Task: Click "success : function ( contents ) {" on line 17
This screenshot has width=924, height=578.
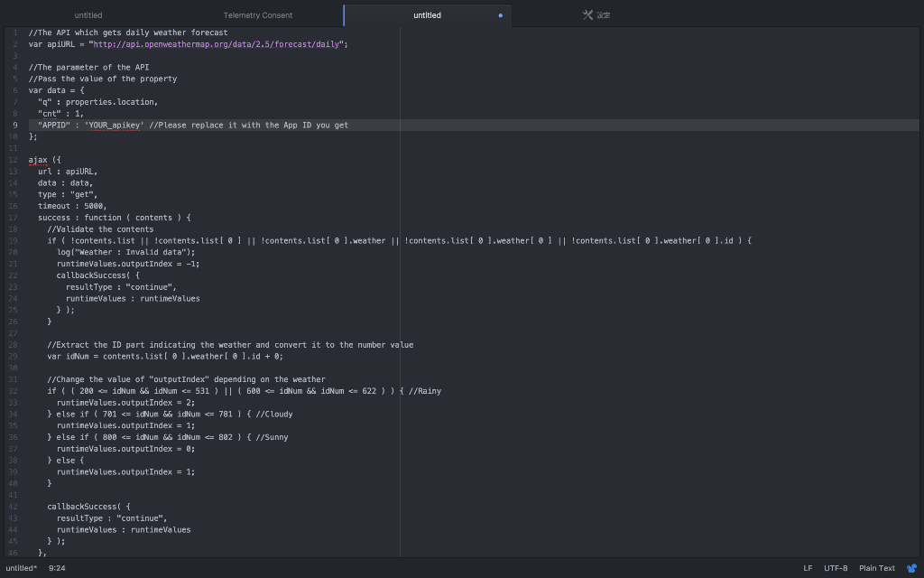Action: pyautogui.click(x=115, y=218)
